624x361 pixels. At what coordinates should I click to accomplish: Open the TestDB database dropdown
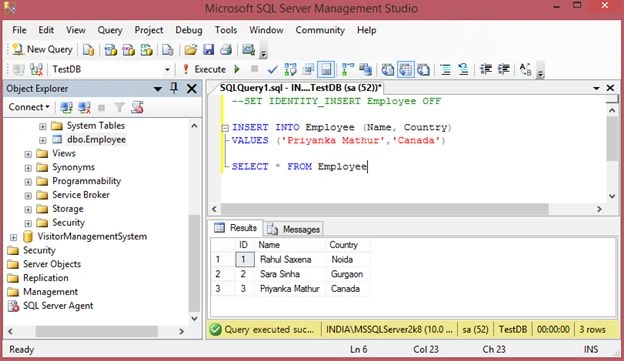(167, 70)
